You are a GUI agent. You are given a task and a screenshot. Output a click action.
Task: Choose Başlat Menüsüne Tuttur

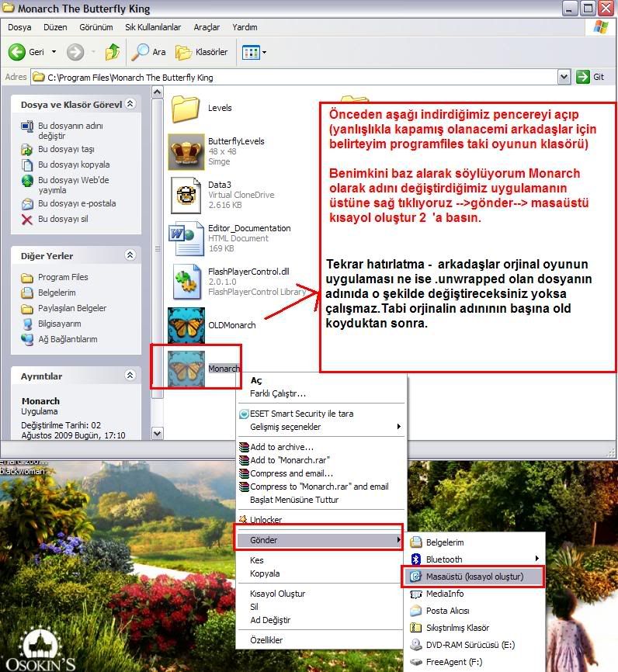pos(321,501)
